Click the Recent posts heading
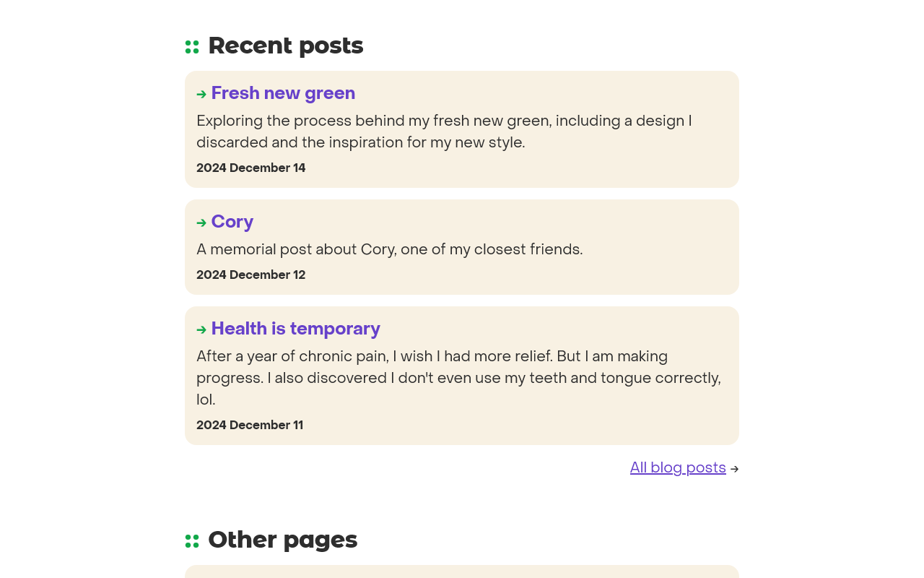Image resolution: width=924 pixels, height=578 pixels. pos(286,46)
